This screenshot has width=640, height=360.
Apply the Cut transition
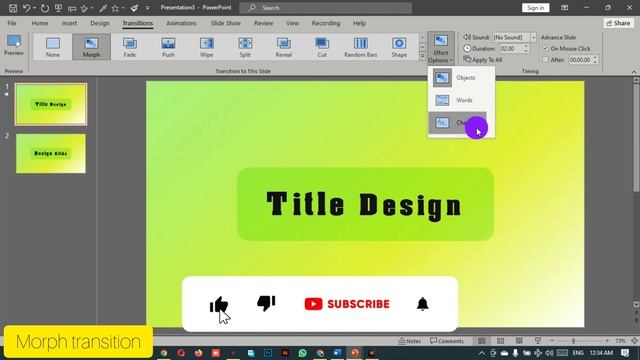322,47
